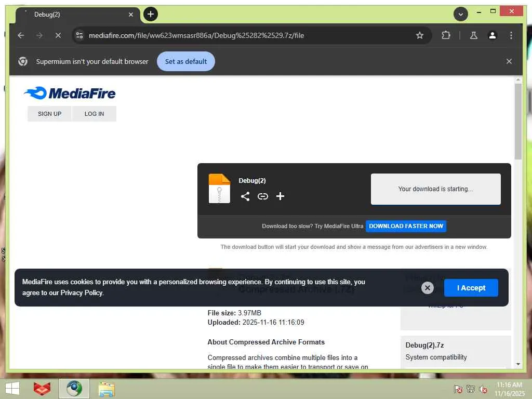Open the Windows Start button
The width and height of the screenshot is (532, 399).
tap(12, 389)
